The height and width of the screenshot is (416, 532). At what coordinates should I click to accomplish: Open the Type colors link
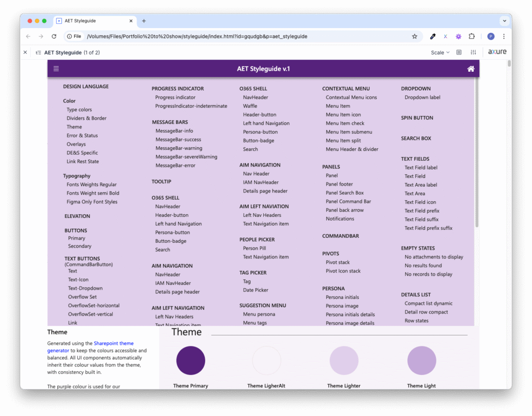79,110
